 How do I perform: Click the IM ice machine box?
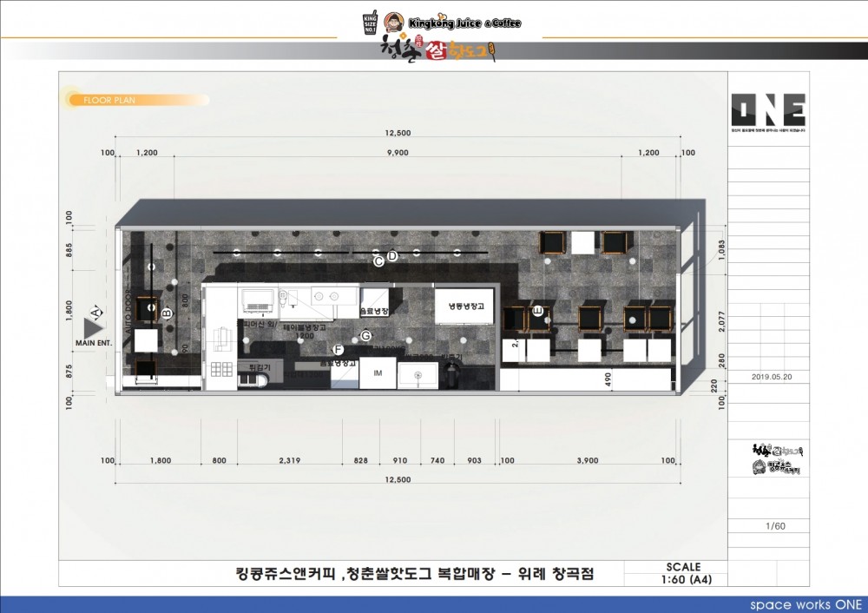tap(378, 373)
